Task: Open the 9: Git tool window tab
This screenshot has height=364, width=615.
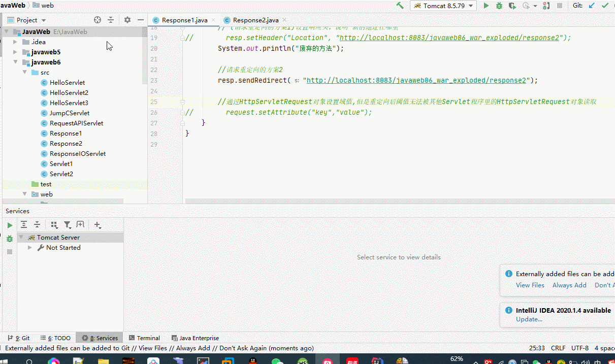Action: click(18, 338)
